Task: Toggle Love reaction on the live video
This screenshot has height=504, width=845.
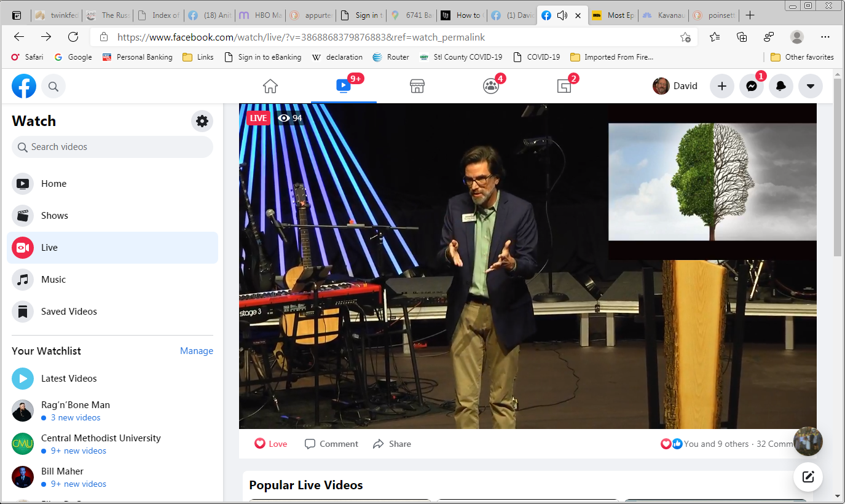Action: [271, 444]
